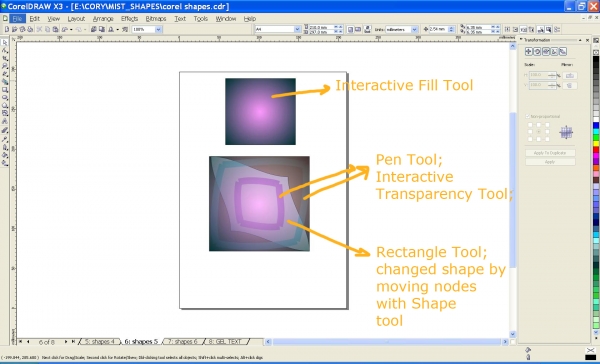This screenshot has height=364, width=600.
Task: Open the Bitmaps menu
Action: (x=156, y=18)
